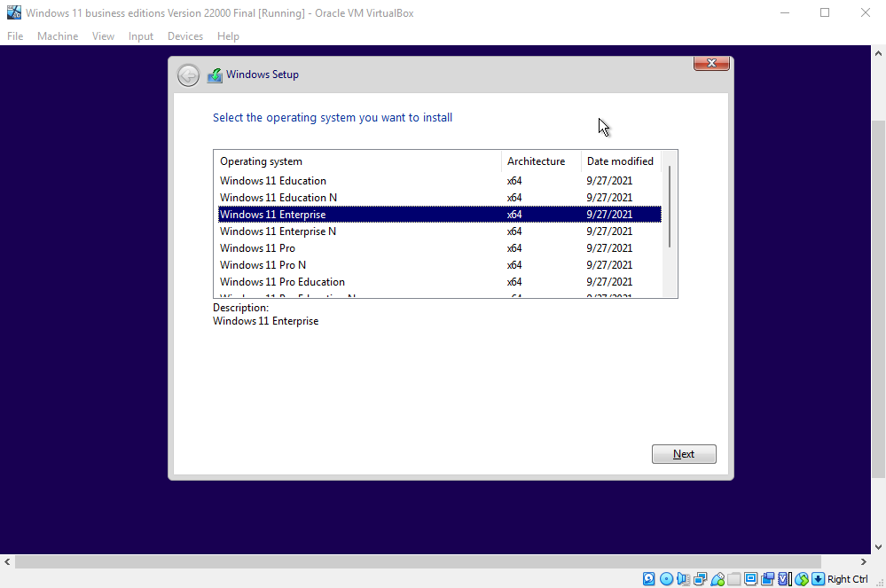Screen dimensions: 886x588
Task: Open the Devices menu
Action: [x=185, y=36]
